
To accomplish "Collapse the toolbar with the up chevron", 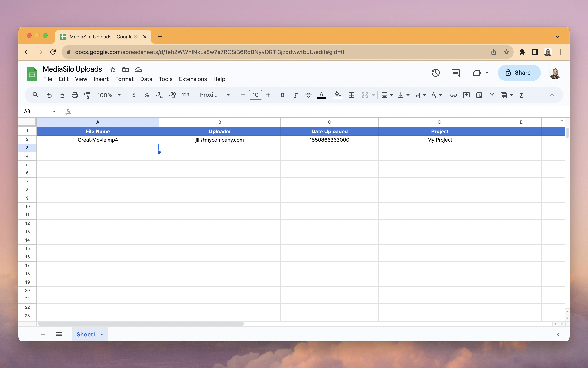I will (552, 95).
